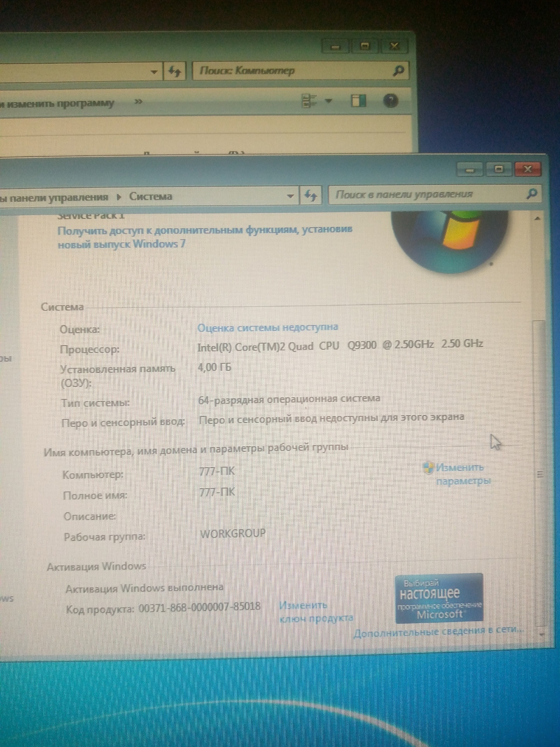This screenshot has width=560, height=747.
Task: Close the Система window
Action: 527,169
